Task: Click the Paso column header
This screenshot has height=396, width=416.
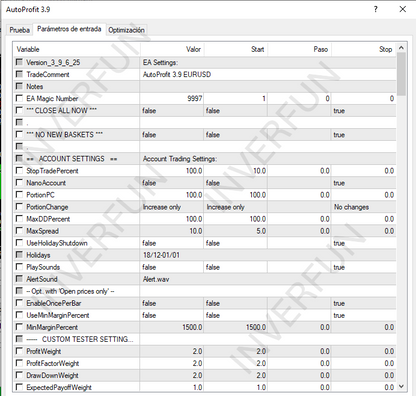Action: [x=300, y=49]
